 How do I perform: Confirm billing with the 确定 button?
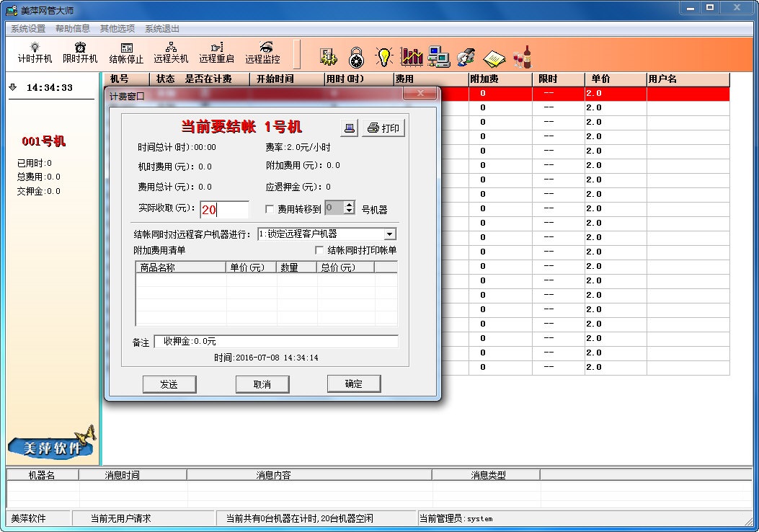click(354, 383)
